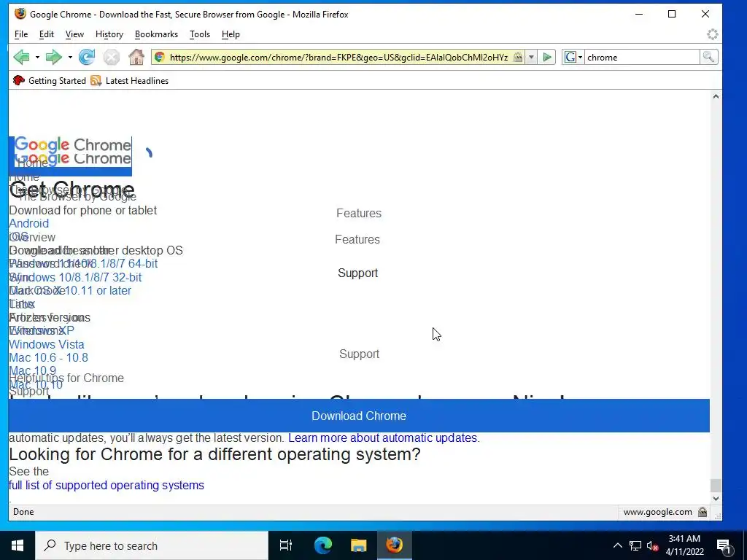747x560 pixels.
Task: Open the Tools menu
Action: (200, 34)
